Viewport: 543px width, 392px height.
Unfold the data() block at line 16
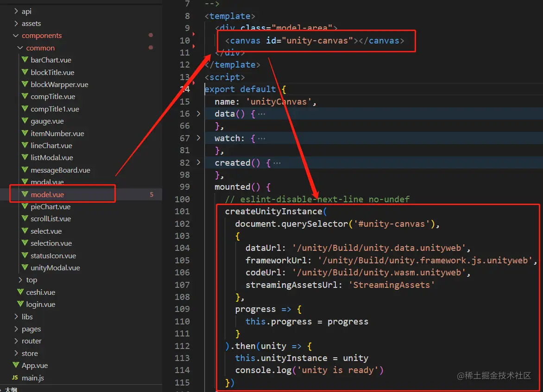pos(198,113)
